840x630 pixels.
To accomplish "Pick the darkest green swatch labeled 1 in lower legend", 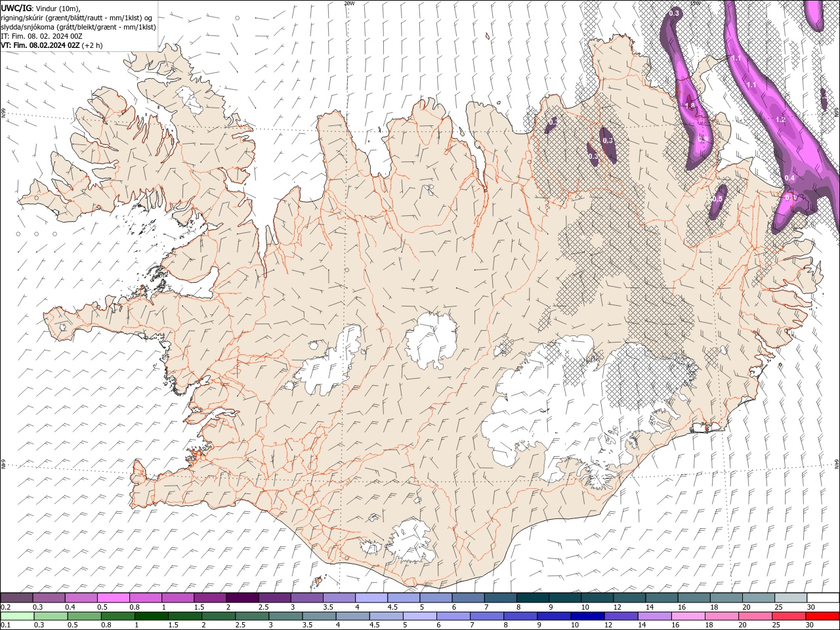I will point(152,616).
